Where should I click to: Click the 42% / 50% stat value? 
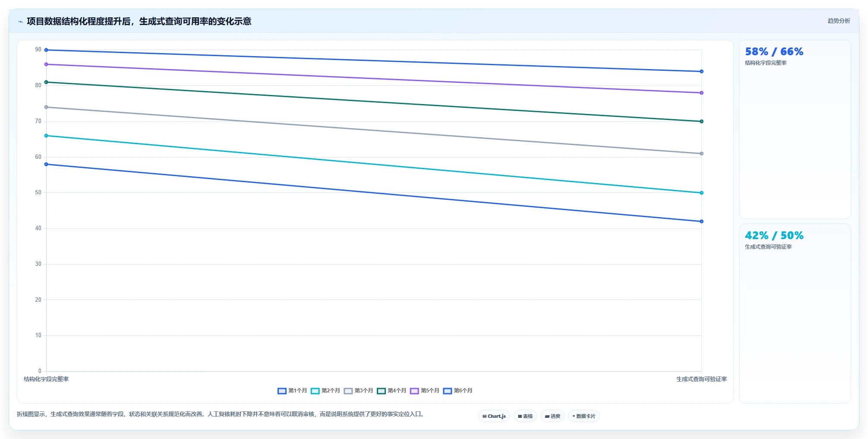(x=774, y=236)
